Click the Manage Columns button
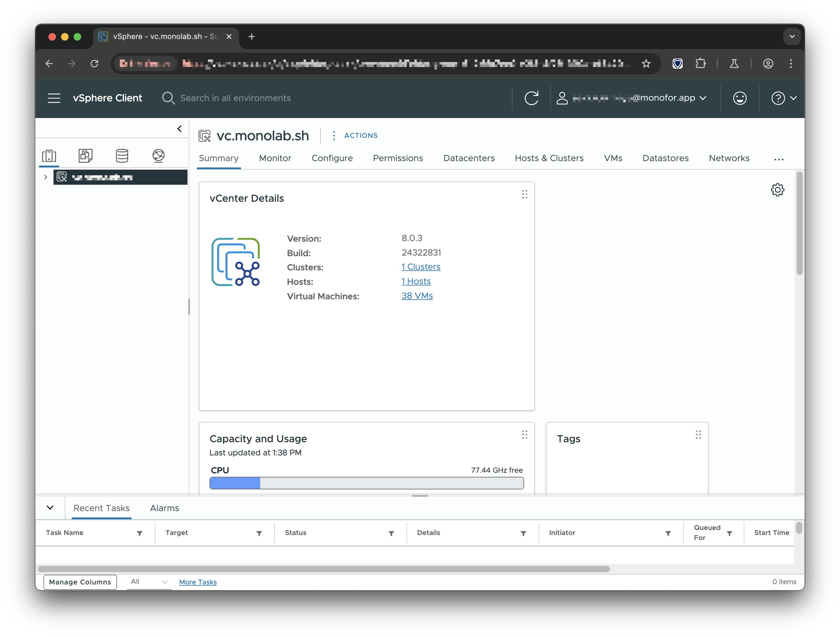The width and height of the screenshot is (840, 637). [x=80, y=582]
